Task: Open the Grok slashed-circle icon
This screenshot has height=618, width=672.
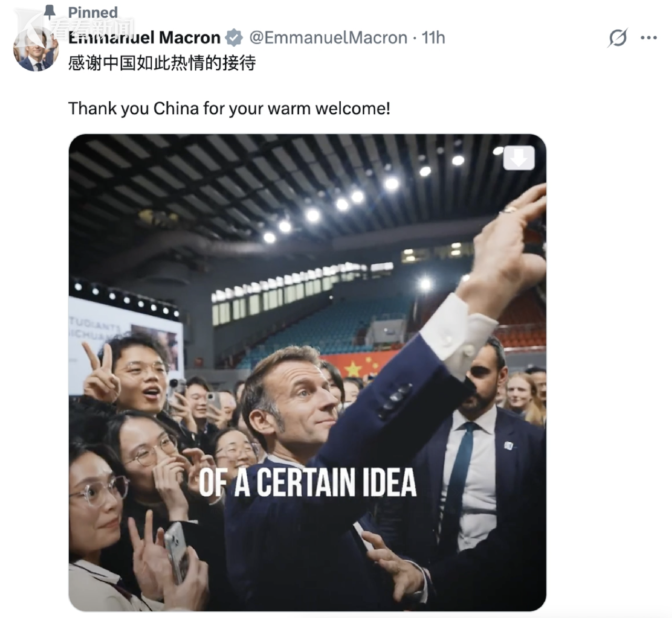Action: (618, 38)
